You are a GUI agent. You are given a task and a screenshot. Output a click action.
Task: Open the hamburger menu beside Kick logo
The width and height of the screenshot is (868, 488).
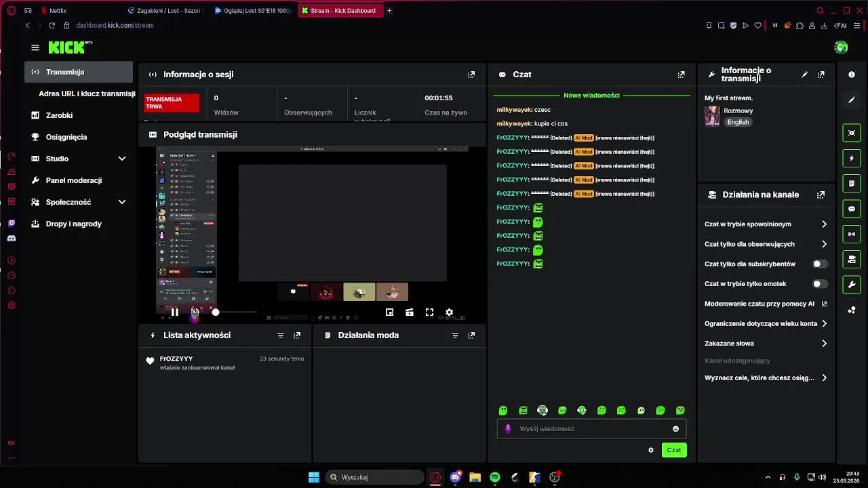point(35,47)
